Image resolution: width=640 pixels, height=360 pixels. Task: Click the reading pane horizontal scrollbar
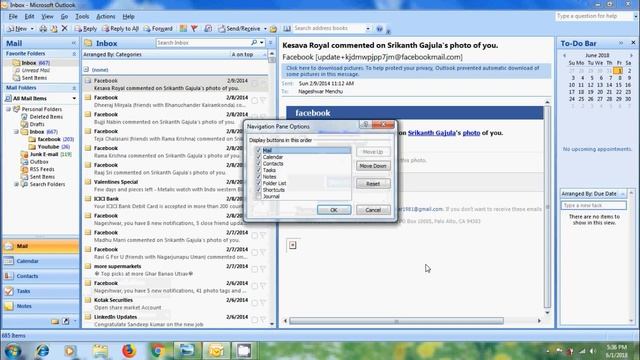point(396,321)
